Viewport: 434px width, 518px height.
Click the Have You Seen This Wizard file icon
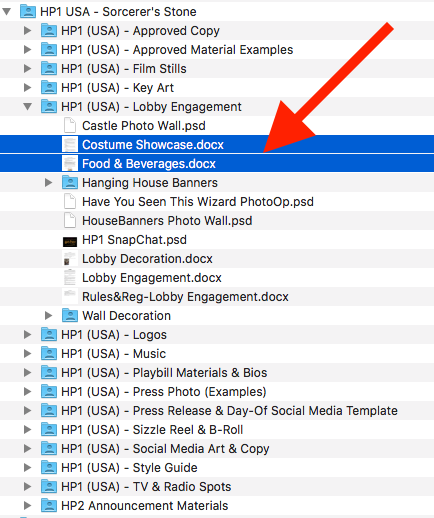point(70,202)
